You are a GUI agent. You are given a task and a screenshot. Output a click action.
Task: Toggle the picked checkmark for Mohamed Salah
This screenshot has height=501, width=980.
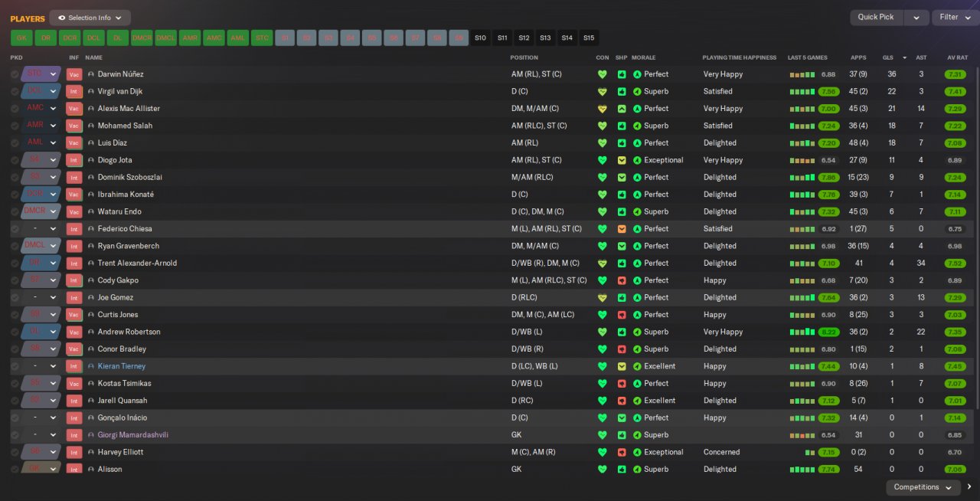tap(15, 126)
